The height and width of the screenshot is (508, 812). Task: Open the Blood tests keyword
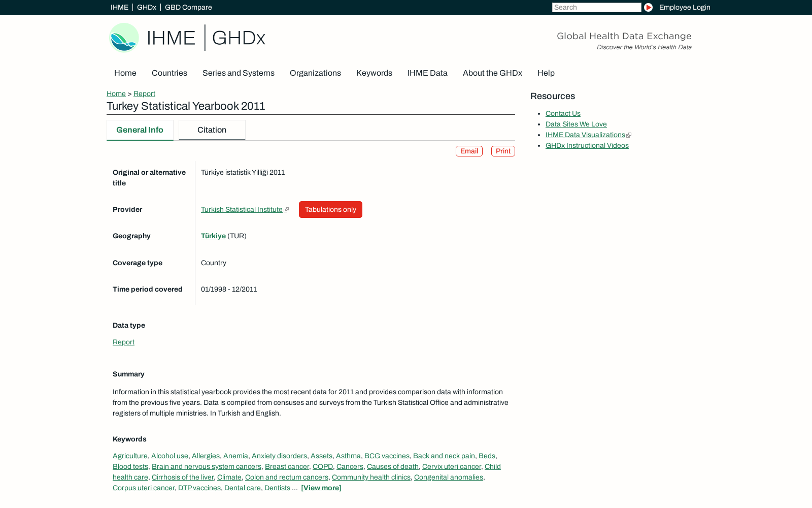(130, 467)
